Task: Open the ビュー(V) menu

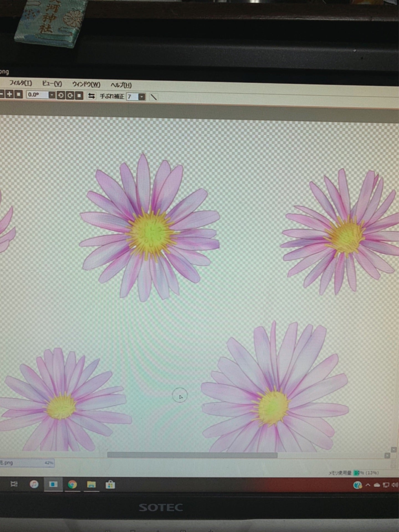Action: coord(52,84)
